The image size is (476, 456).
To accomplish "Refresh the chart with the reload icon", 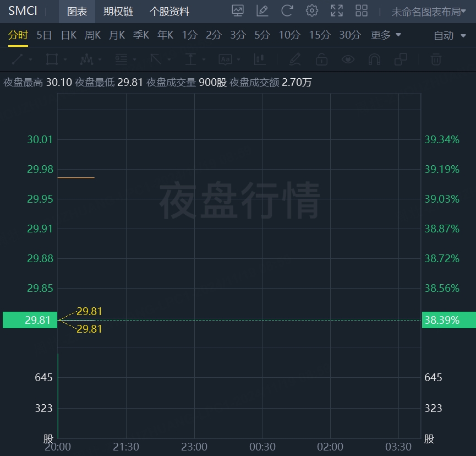I will point(287,11).
